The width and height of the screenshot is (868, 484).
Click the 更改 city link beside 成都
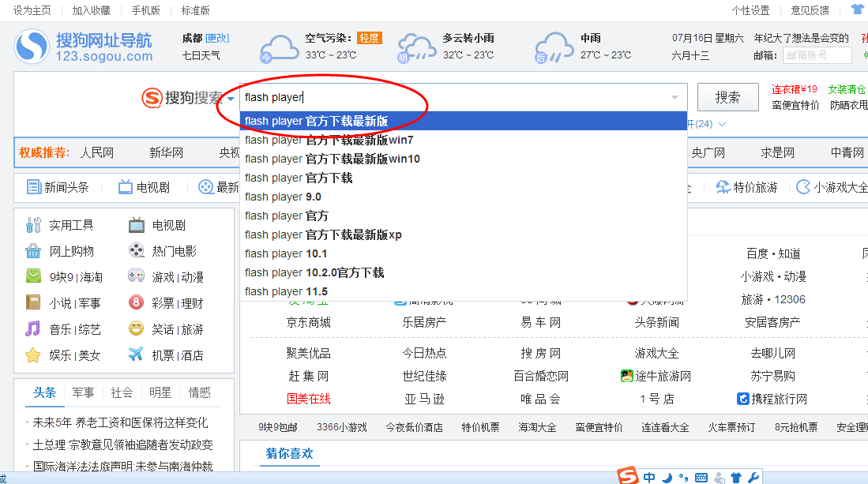pyautogui.click(x=217, y=38)
